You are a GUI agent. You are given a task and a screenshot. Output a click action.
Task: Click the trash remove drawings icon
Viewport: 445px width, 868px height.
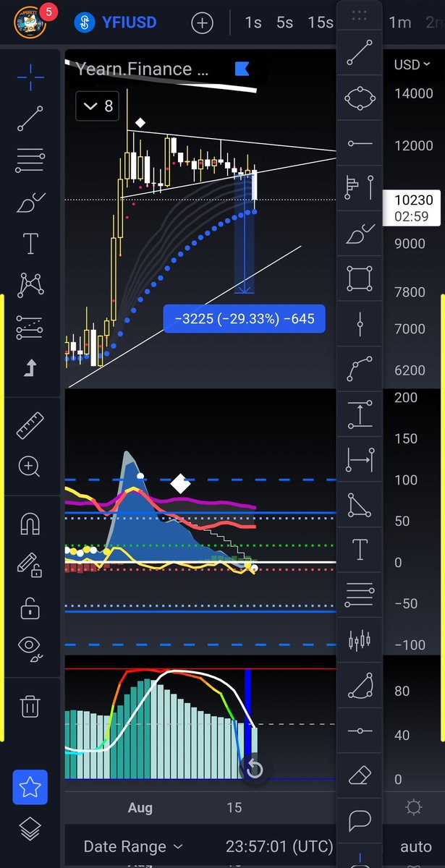(30, 705)
